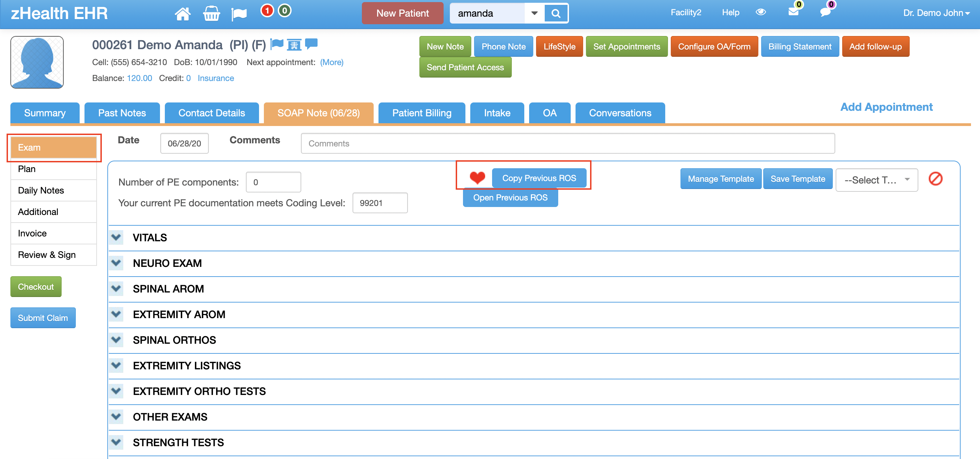Click the patient profile avatar

click(37, 62)
